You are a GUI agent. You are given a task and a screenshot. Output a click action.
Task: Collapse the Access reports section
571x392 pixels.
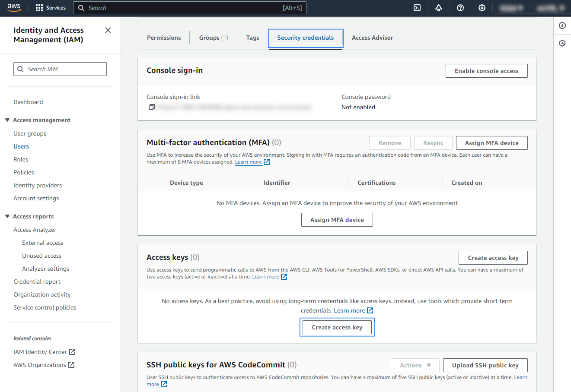(x=7, y=216)
